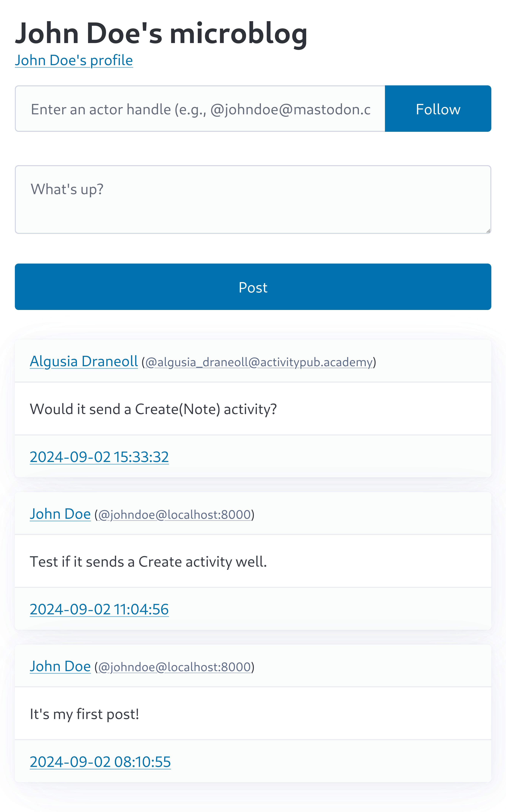506x812 pixels.
Task: Open Algusia Draneoll's author name link
Action: tap(84, 361)
